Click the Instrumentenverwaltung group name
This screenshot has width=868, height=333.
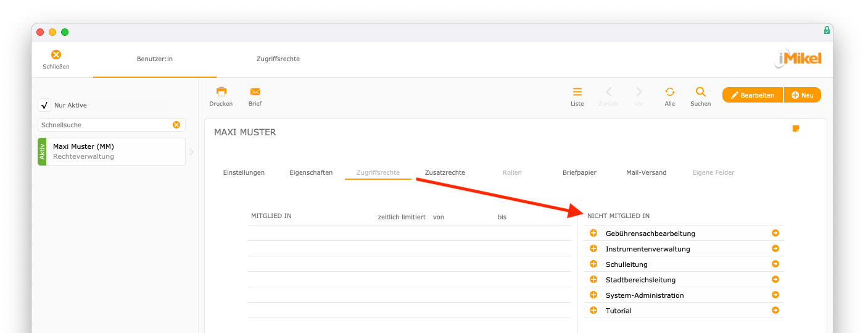point(648,249)
